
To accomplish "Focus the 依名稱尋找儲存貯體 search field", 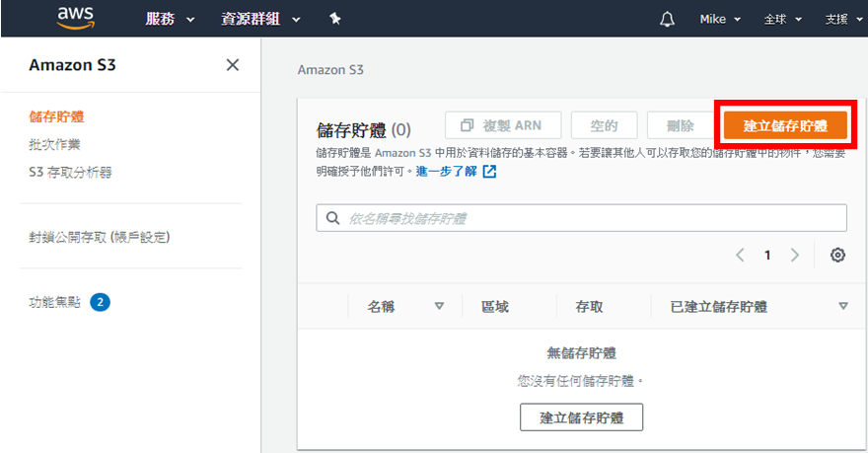I will pos(581,218).
